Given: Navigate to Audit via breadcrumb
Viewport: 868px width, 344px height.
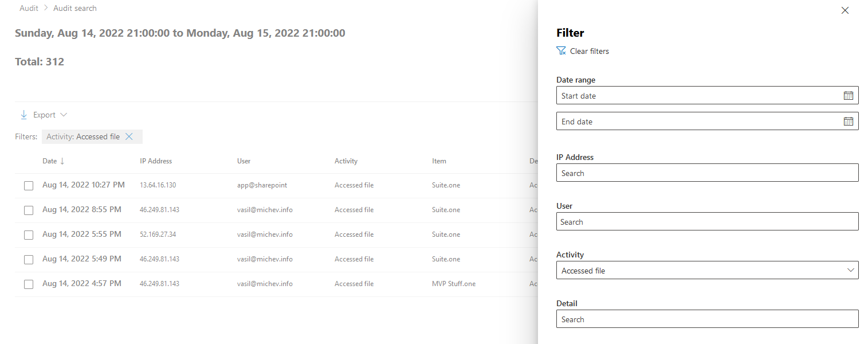Looking at the screenshot, I should 29,7.
